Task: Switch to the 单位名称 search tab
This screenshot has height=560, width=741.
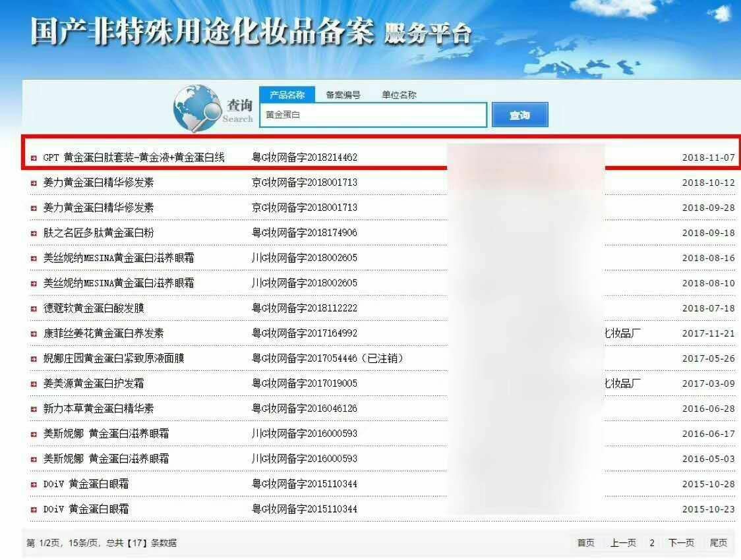Action: click(x=399, y=95)
